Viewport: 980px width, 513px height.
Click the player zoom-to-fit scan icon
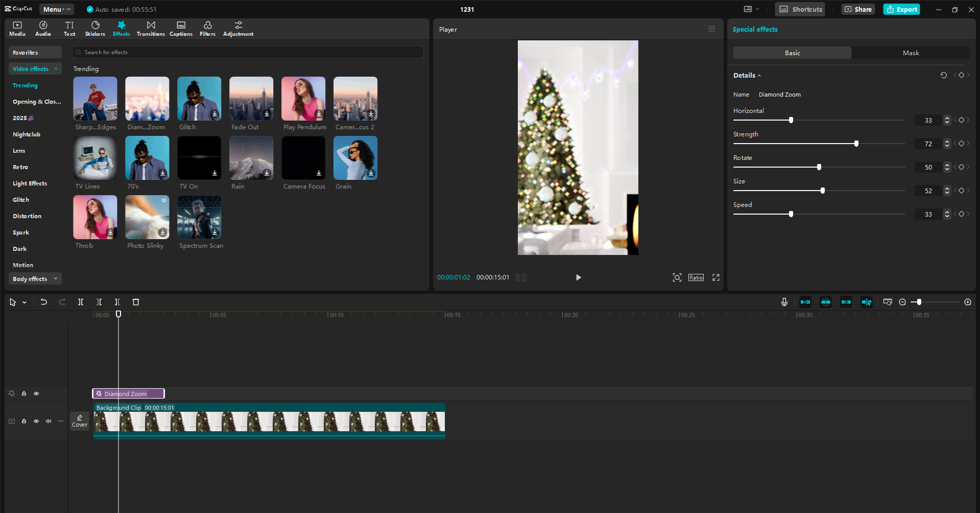click(x=677, y=277)
